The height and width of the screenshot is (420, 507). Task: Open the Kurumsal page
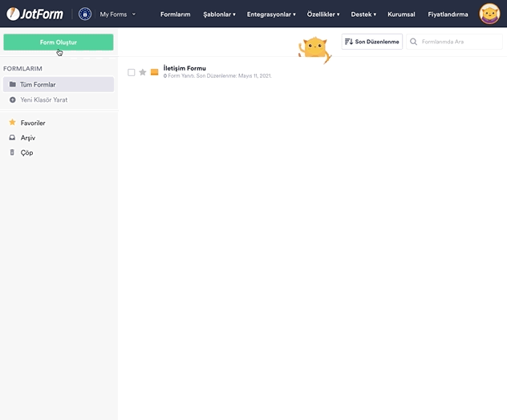click(x=401, y=14)
